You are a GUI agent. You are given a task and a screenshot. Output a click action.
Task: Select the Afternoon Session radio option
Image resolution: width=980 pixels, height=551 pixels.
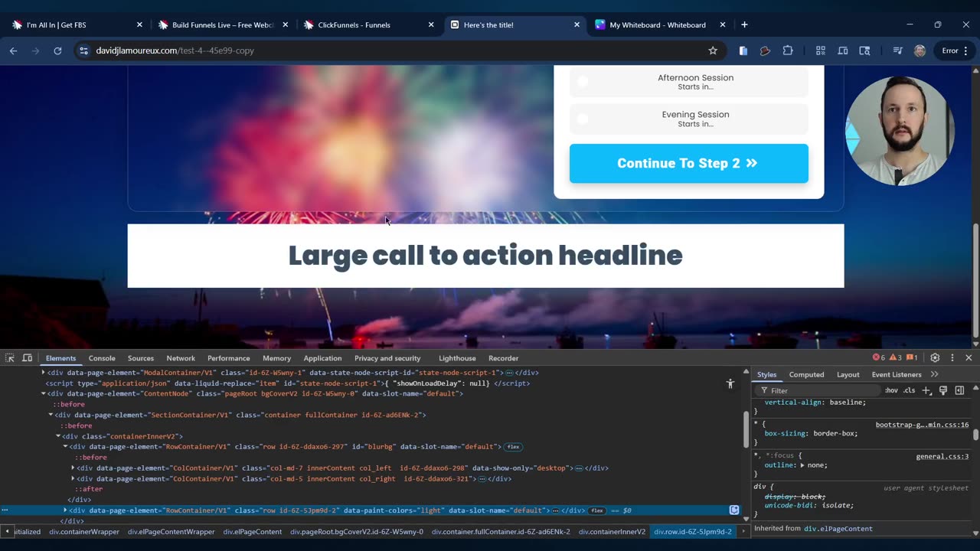[583, 81]
